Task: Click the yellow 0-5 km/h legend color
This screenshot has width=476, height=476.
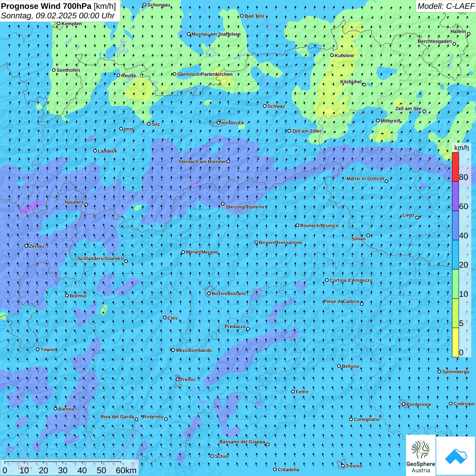Action: (456, 342)
